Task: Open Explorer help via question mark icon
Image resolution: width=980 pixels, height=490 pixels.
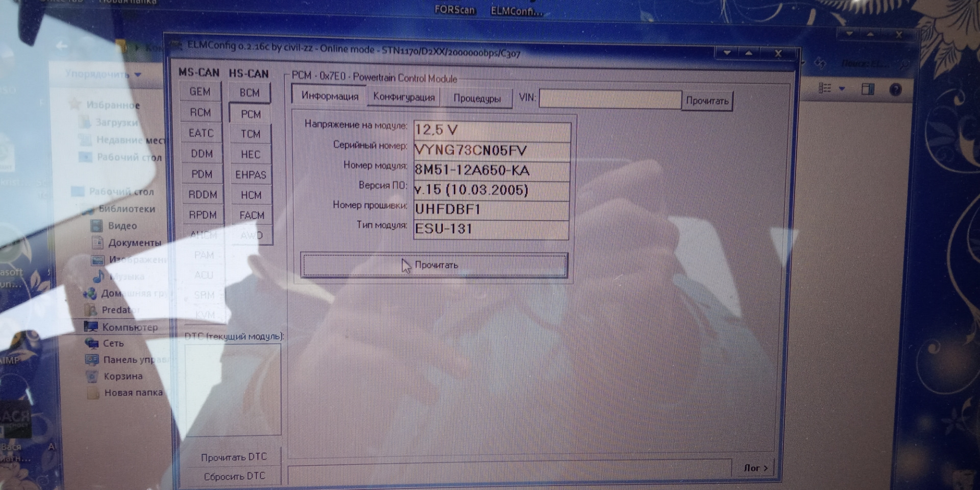Action: (x=895, y=90)
